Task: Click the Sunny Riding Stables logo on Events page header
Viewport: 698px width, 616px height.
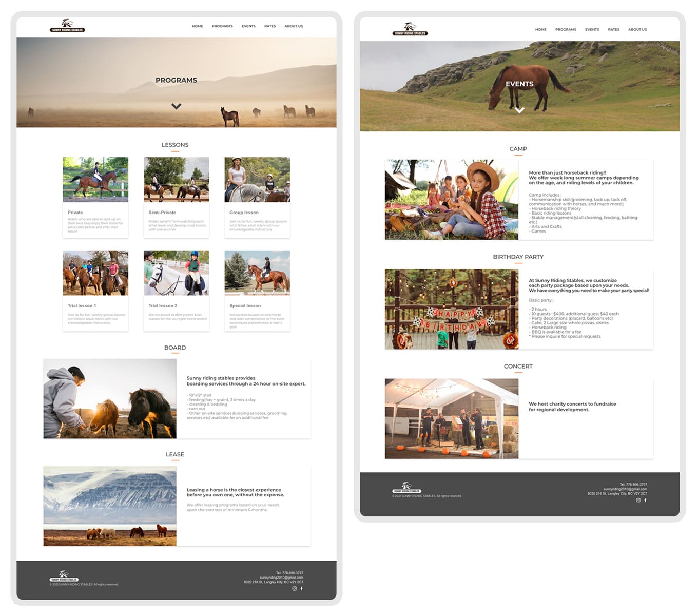Action: (x=410, y=29)
